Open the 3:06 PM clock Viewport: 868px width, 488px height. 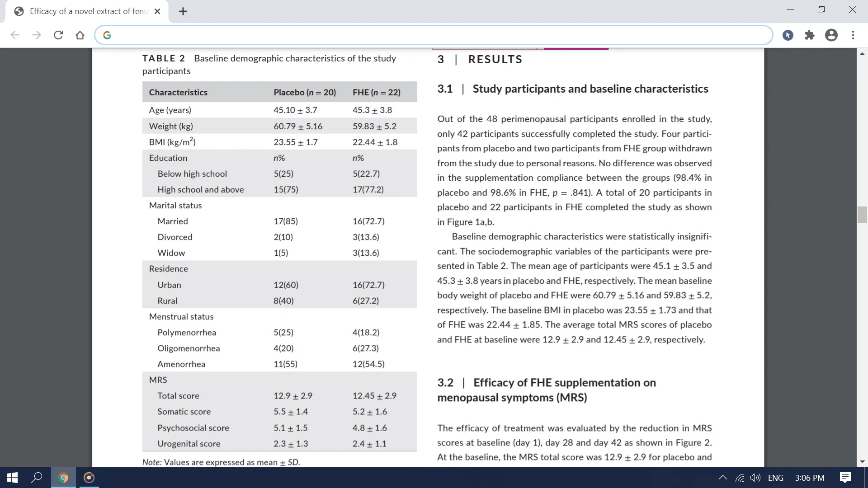point(810,478)
